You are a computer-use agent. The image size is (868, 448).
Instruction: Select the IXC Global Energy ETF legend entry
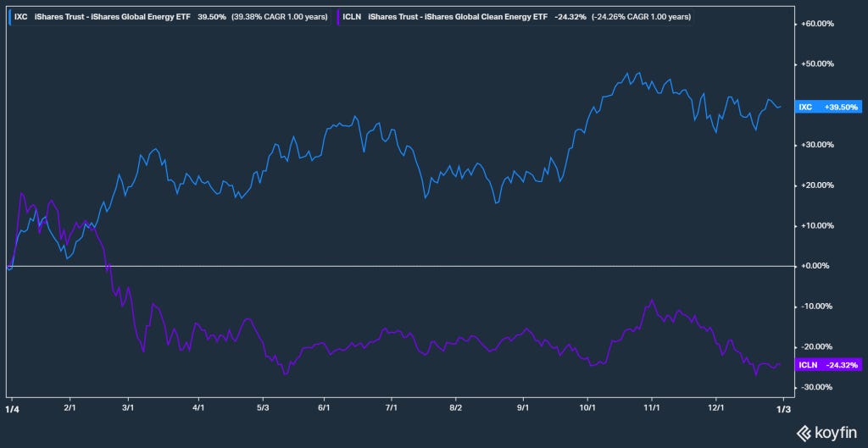pyautogui.click(x=170, y=17)
